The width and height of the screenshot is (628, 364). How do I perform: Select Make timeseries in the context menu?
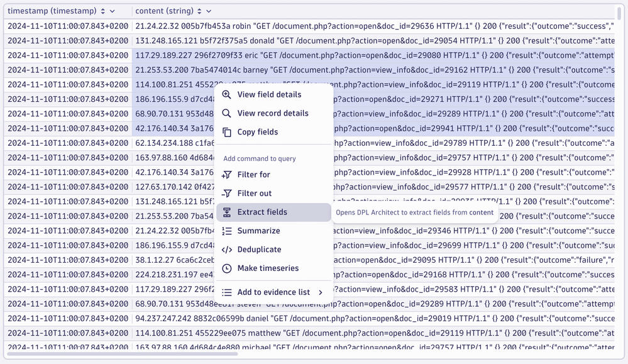(268, 268)
